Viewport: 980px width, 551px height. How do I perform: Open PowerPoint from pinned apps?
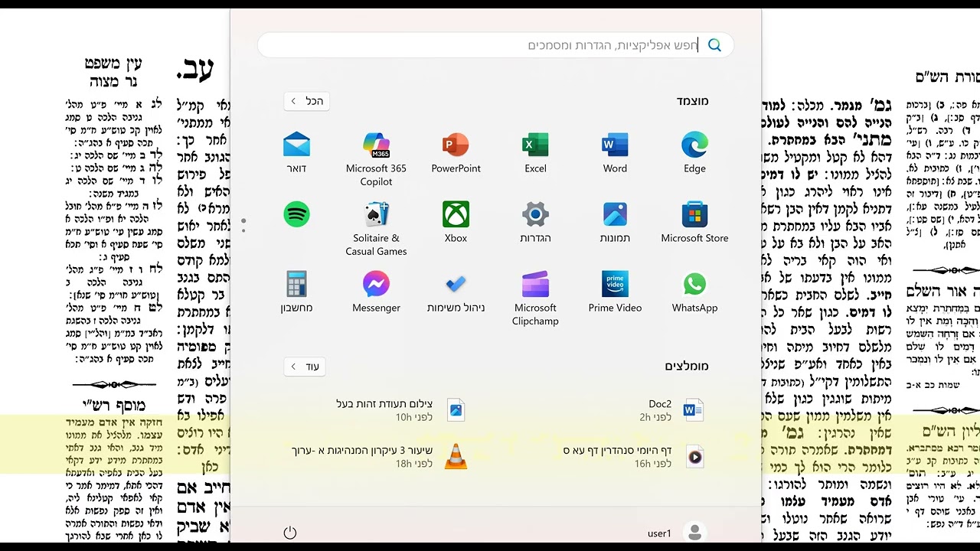(456, 153)
